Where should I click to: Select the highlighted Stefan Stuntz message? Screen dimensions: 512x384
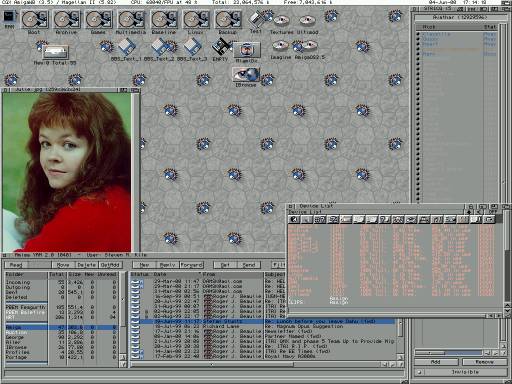[263, 322]
